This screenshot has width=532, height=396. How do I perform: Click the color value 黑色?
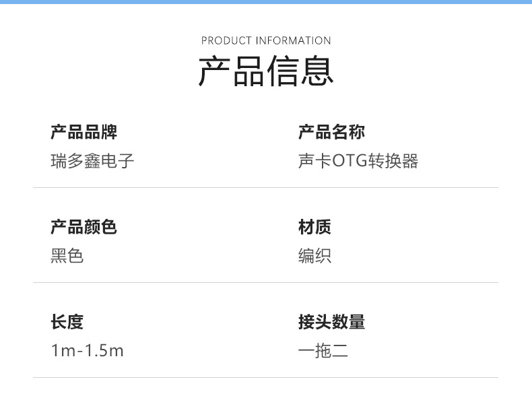pos(67,256)
